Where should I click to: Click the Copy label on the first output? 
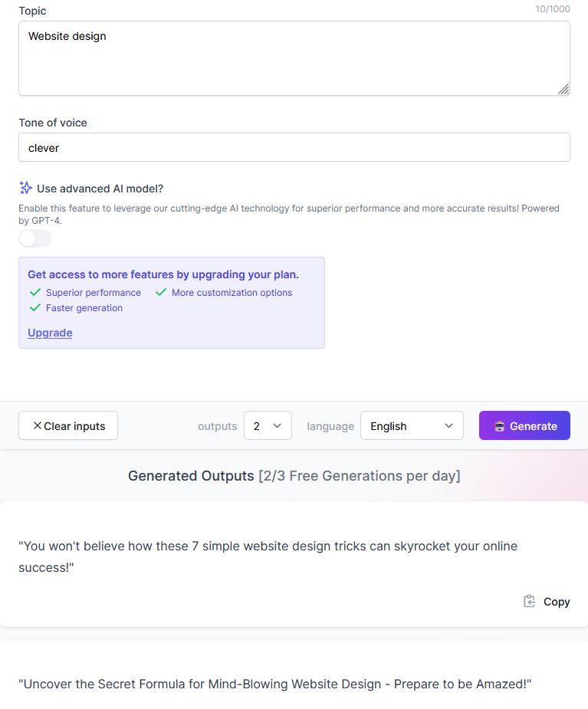click(x=557, y=602)
